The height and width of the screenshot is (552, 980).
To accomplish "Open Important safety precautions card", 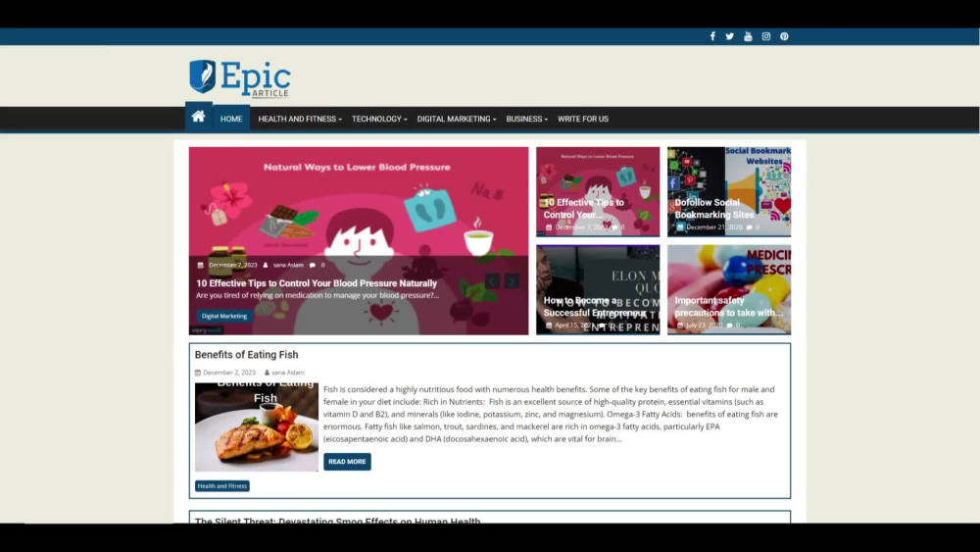I will (x=729, y=289).
